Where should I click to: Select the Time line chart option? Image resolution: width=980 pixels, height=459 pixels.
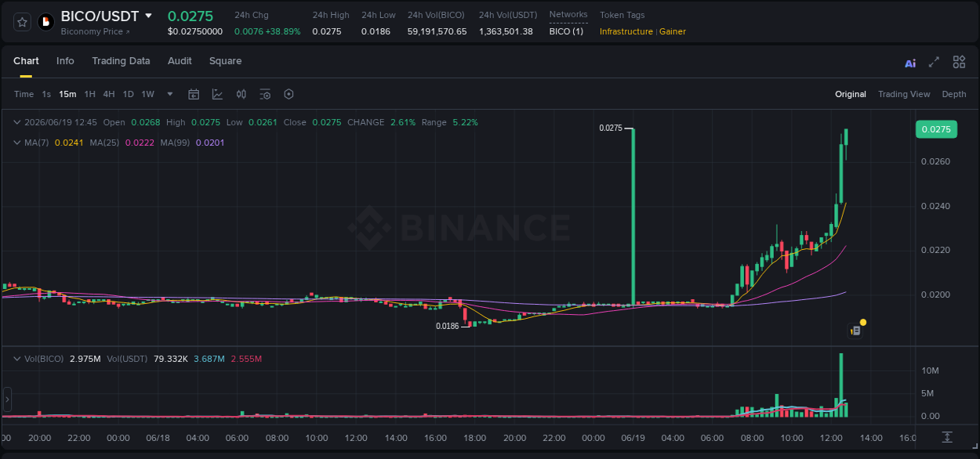[24, 94]
